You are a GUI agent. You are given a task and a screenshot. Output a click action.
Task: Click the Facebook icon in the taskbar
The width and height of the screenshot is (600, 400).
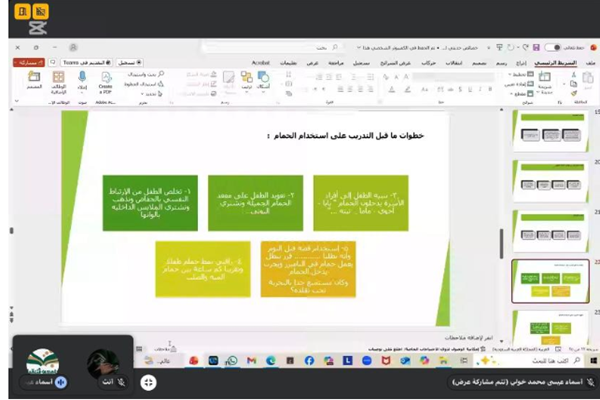(x=309, y=360)
